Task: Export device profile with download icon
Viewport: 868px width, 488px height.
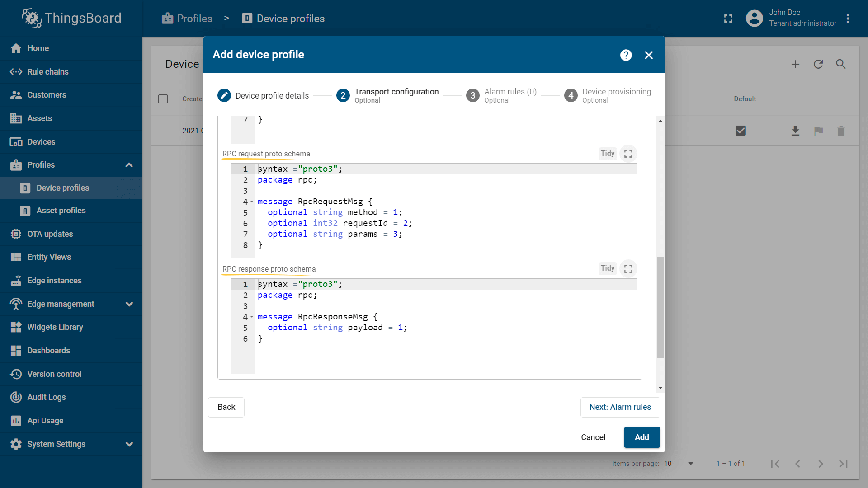Action: point(795,131)
